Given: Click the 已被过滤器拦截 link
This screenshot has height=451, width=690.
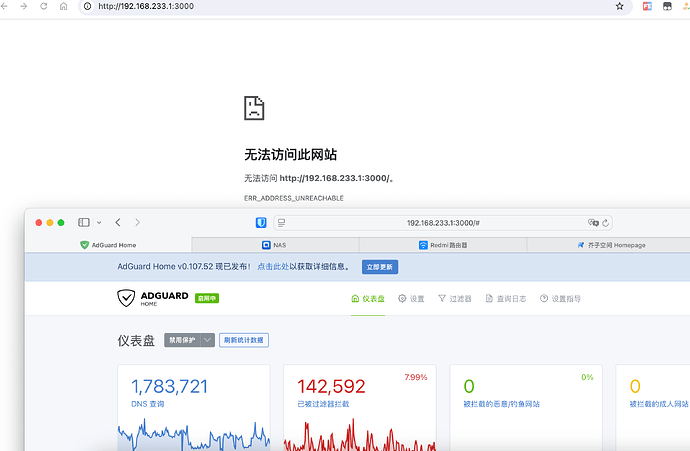Looking at the screenshot, I should click(x=323, y=404).
